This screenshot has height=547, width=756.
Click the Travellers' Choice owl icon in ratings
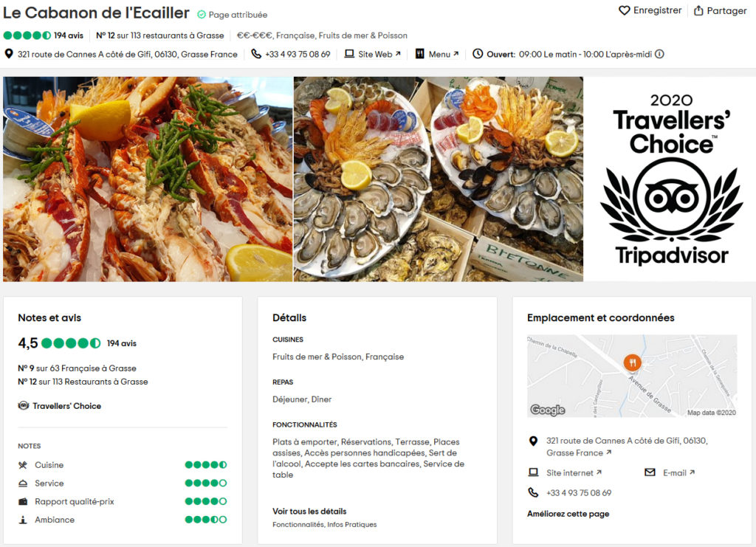(23, 405)
